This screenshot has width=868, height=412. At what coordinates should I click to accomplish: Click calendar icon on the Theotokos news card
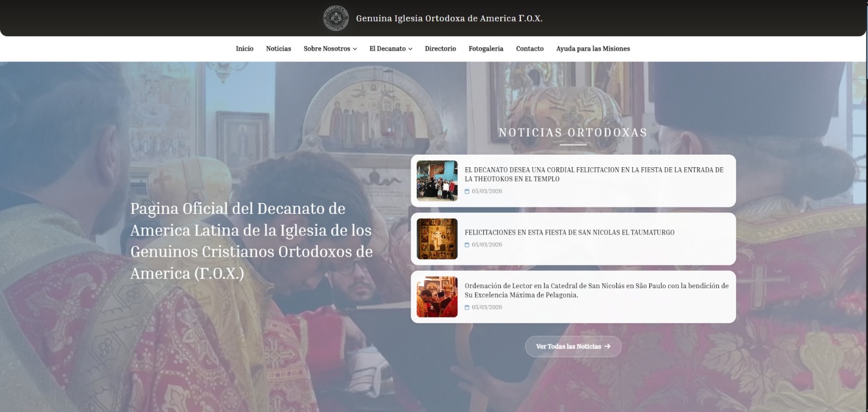(467, 192)
